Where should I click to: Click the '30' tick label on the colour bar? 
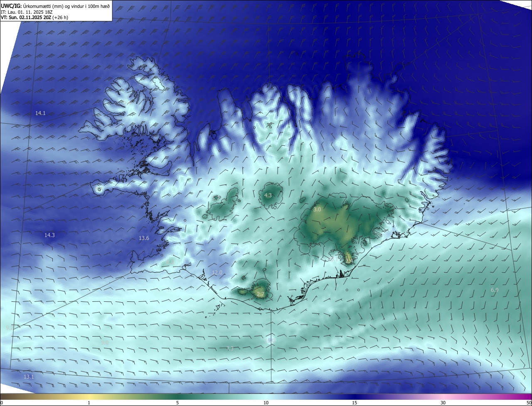pyautogui.click(x=443, y=403)
